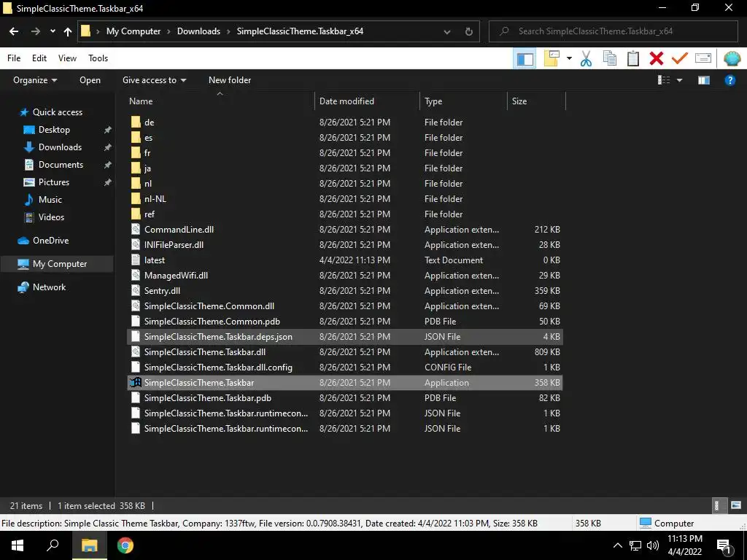Select SimpleClassicTheme.Common.pdb file
Viewport: 747px width, 560px height.
pyautogui.click(x=212, y=322)
